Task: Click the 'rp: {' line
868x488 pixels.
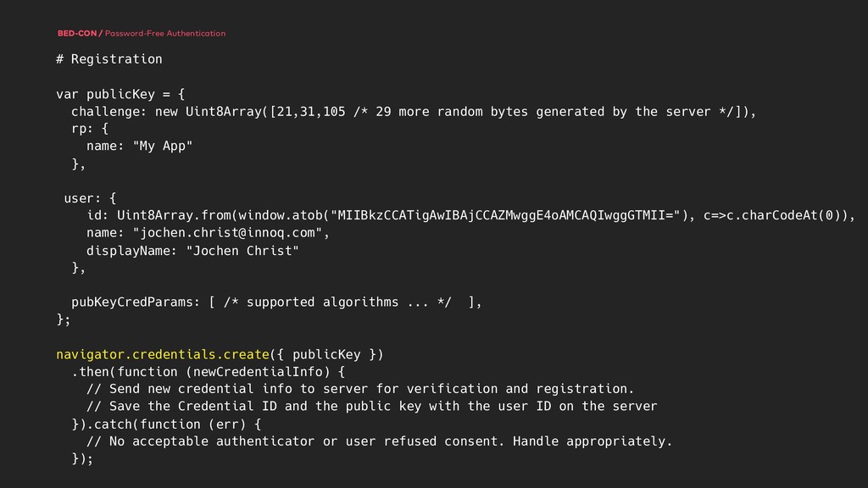Action: point(90,129)
